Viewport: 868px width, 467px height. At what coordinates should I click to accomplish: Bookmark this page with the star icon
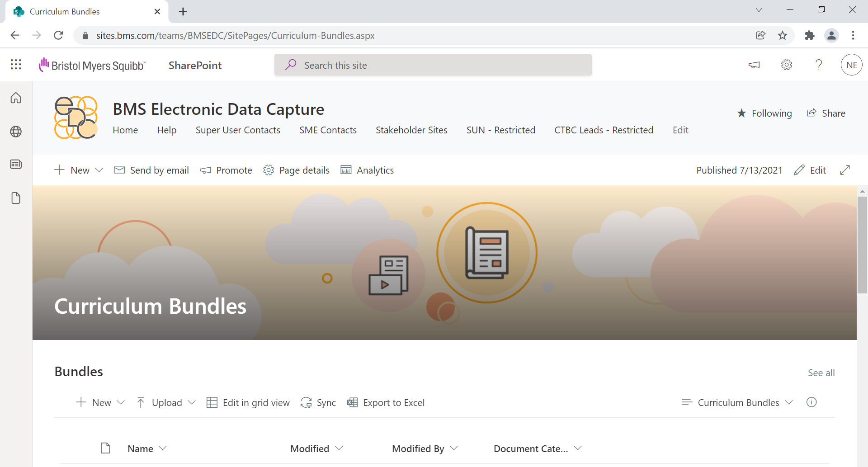click(x=783, y=35)
